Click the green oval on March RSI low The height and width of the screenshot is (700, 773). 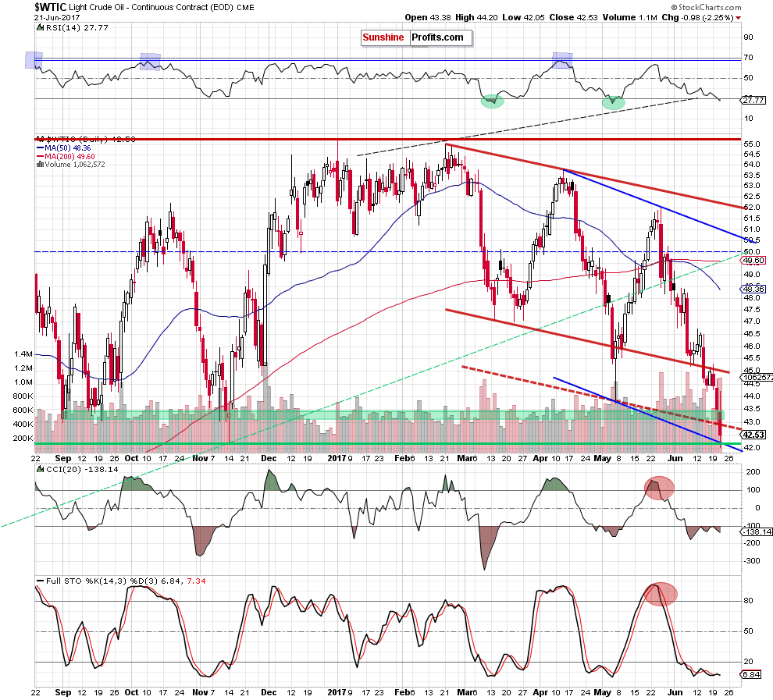[493, 101]
